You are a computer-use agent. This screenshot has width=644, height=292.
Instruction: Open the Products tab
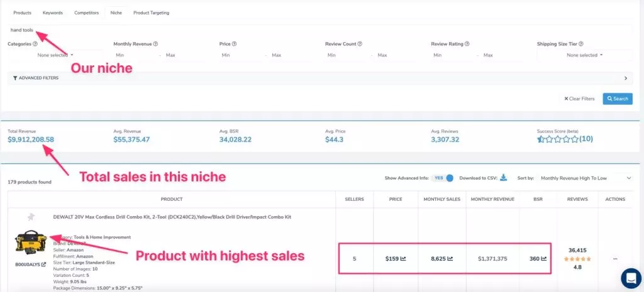pyautogui.click(x=22, y=13)
